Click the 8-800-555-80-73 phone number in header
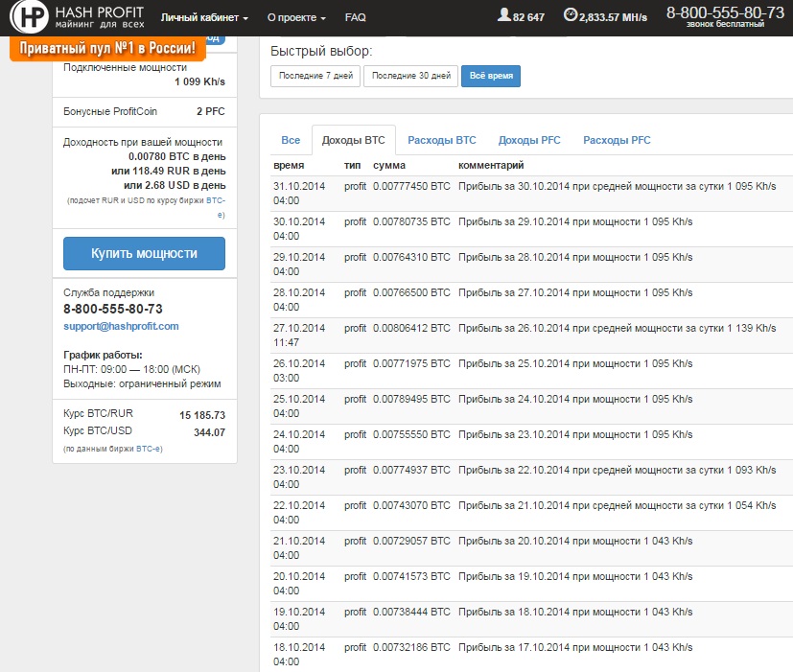Viewport: 793px width, 672px height. (x=724, y=12)
